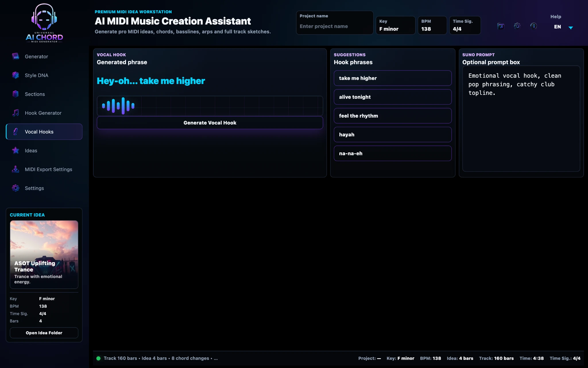Image resolution: width=588 pixels, height=368 pixels.
Task: Select the 'alive tonight' hook phrase
Action: [x=392, y=97]
